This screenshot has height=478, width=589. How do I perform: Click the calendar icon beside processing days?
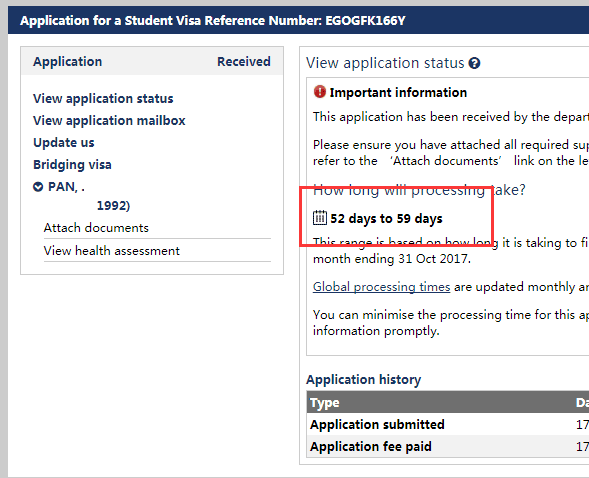(x=320, y=218)
